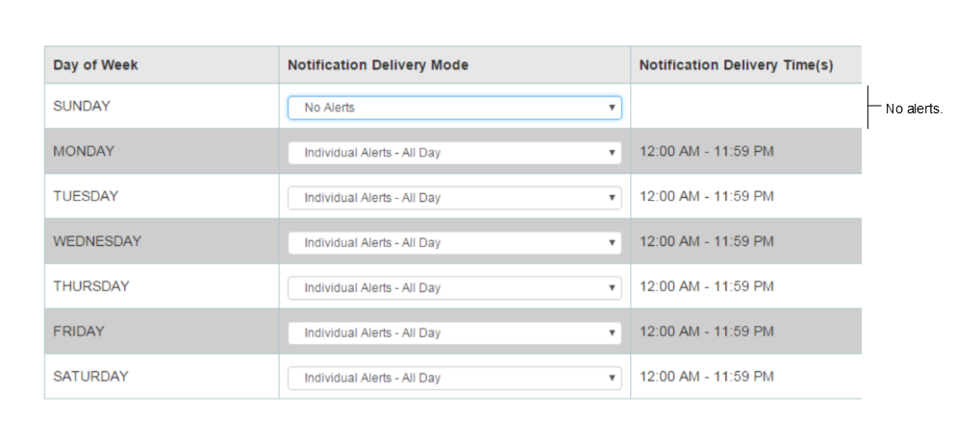Image resolution: width=980 pixels, height=440 pixels.
Task: Open the Sunday No Alerts dropdown
Action: (454, 108)
